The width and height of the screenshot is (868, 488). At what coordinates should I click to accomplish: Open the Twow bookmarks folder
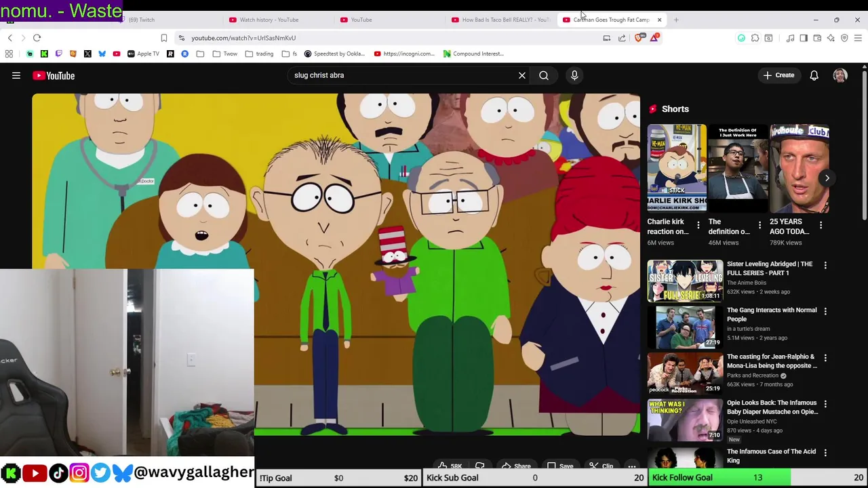tap(226, 54)
